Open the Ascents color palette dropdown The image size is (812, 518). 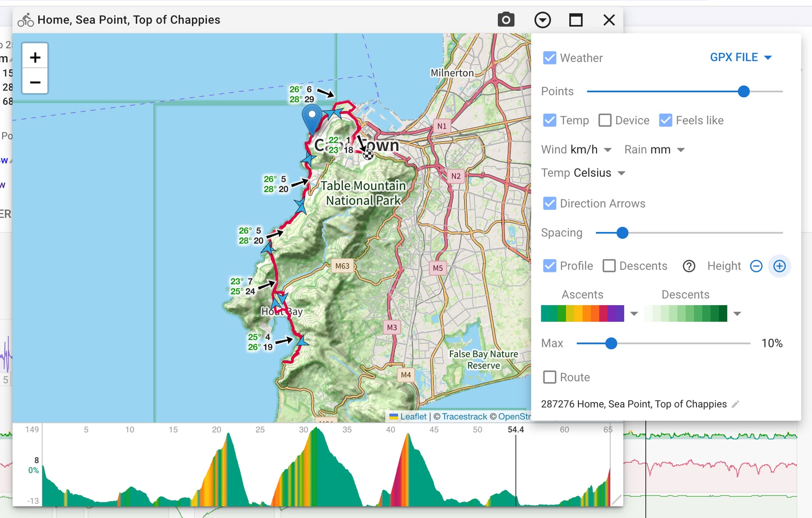(x=634, y=314)
